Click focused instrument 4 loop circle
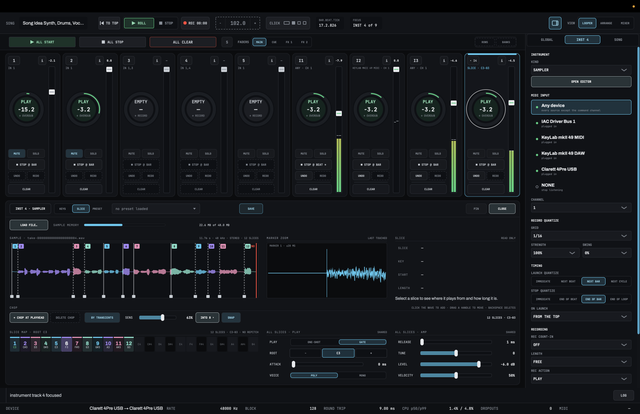This screenshot has width=640, height=414. click(486, 109)
